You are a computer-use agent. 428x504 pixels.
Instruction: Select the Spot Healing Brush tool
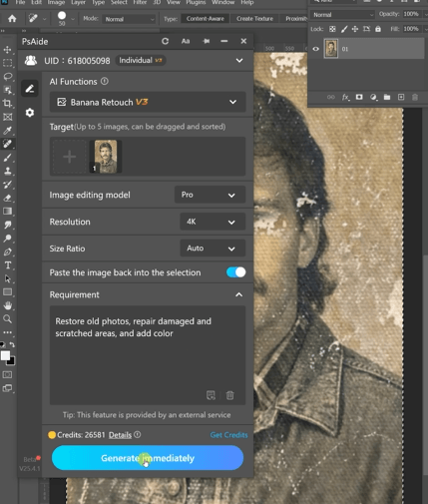7,144
